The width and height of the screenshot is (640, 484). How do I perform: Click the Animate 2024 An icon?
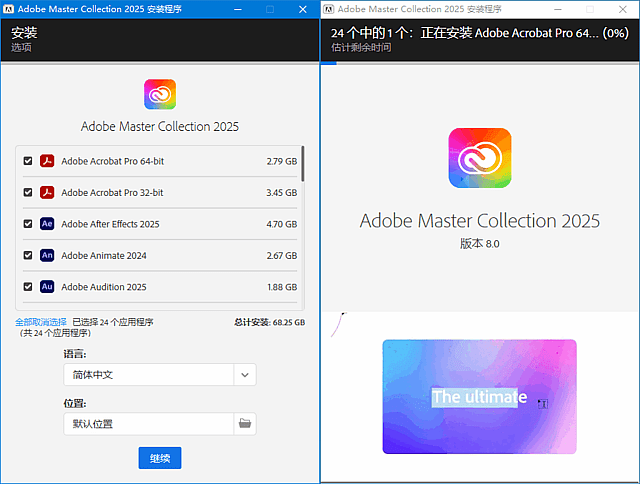tap(47, 255)
